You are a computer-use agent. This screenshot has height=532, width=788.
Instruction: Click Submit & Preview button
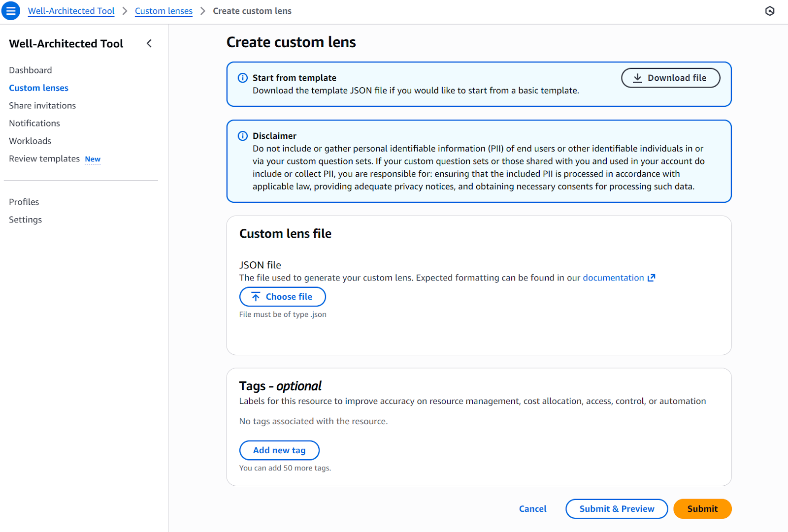coord(617,509)
